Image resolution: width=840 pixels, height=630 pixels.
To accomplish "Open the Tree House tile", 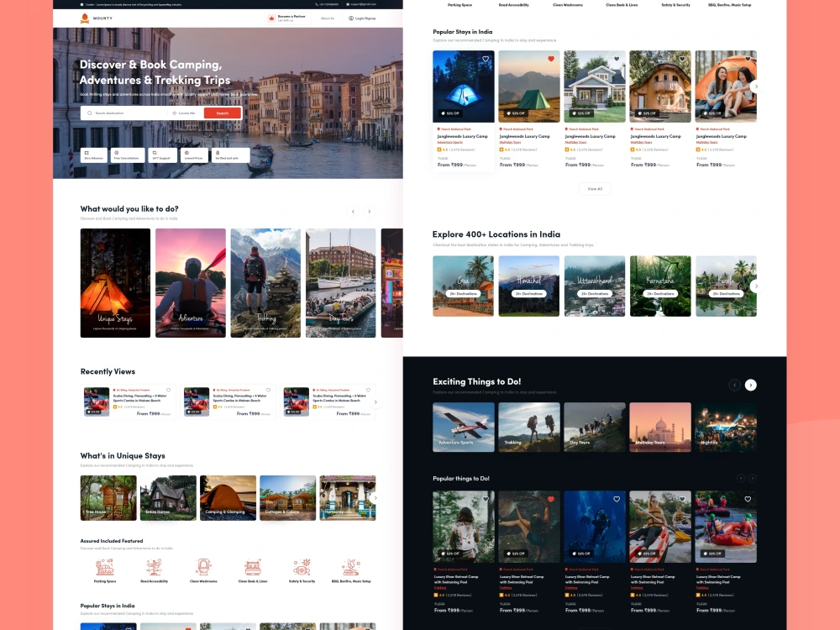I will pos(108,497).
